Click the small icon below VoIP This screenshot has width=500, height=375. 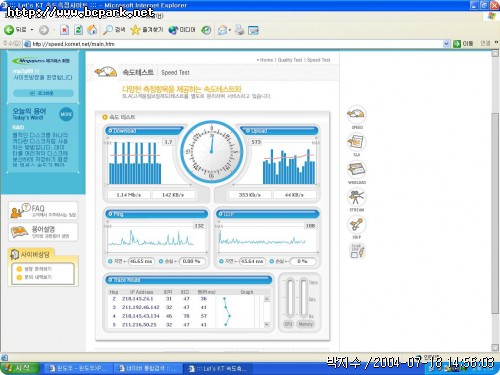point(358,251)
